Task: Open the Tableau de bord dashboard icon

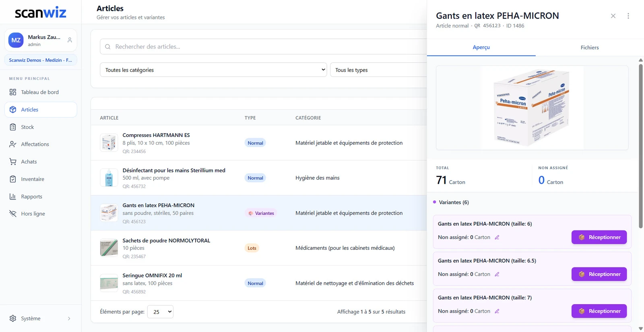Action: point(13,92)
